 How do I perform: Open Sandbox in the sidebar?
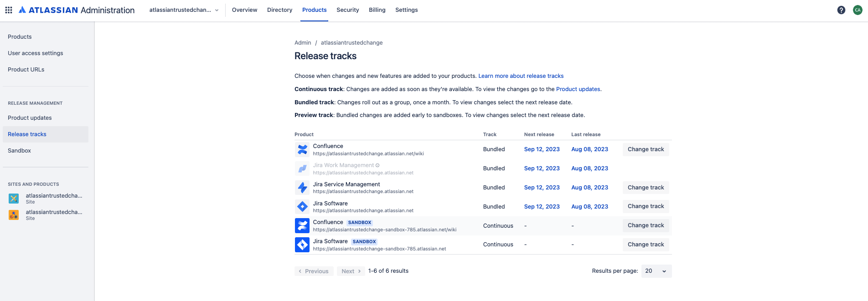[46, 151]
